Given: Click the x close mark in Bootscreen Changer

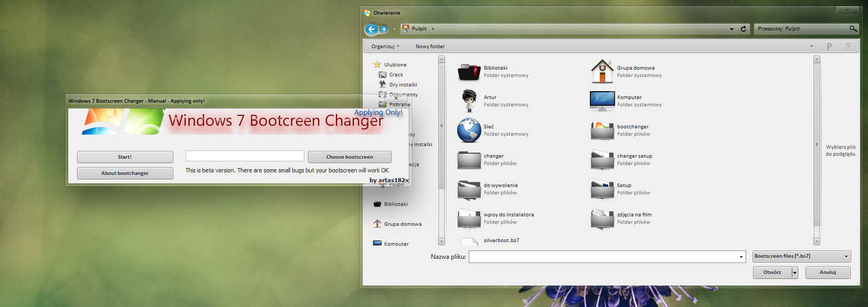Looking at the screenshot, I should (x=396, y=98).
